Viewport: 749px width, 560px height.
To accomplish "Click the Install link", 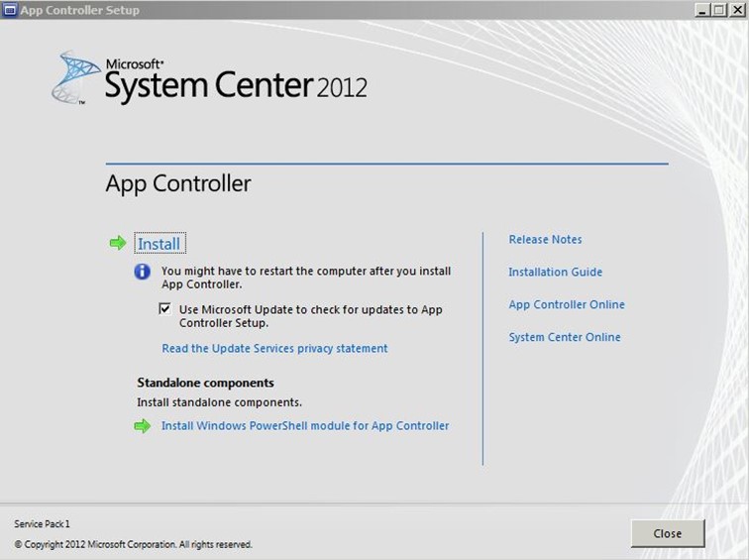I will tap(160, 244).
